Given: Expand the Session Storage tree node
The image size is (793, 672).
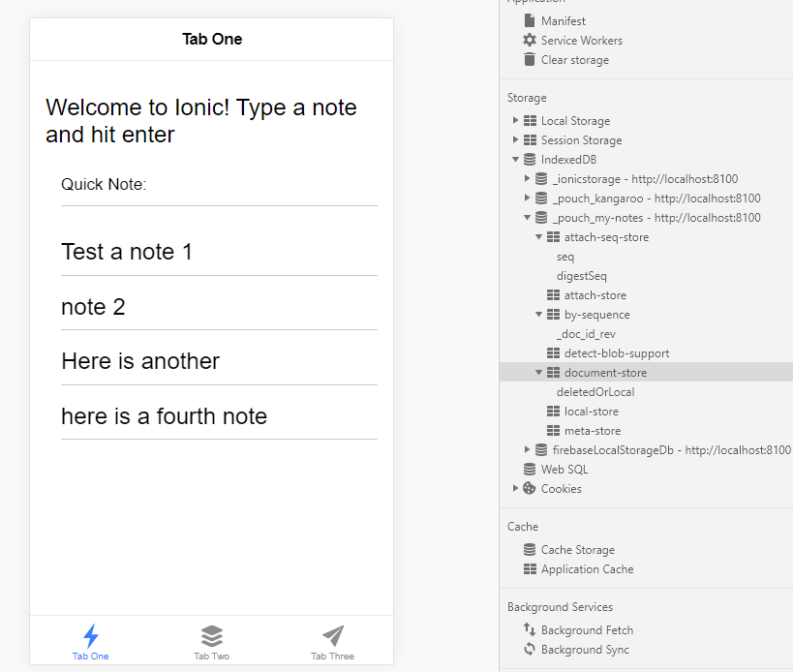Looking at the screenshot, I should pos(515,139).
